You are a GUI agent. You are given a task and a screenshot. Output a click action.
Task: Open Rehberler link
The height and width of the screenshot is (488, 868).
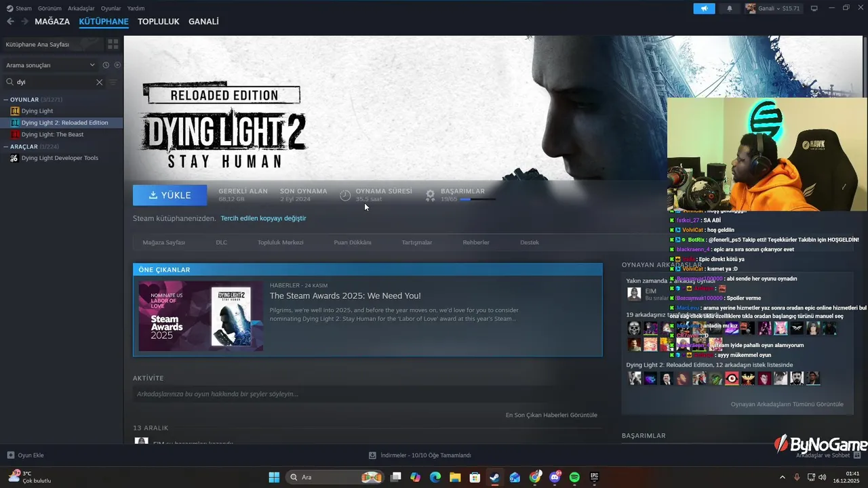[476, 242]
